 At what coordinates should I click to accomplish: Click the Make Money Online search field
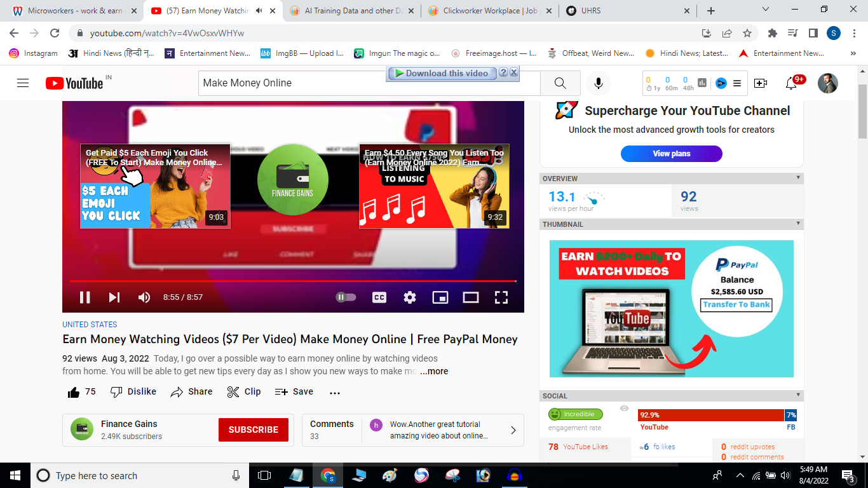click(369, 83)
